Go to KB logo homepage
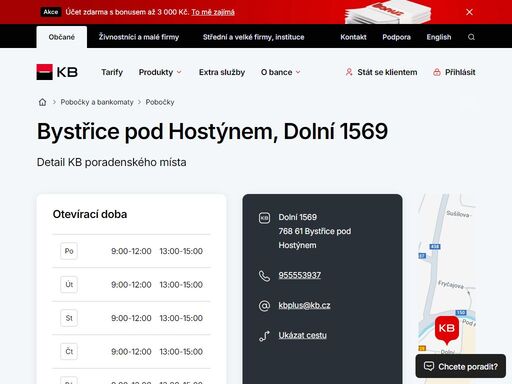This screenshot has height=384, width=512. (x=57, y=72)
